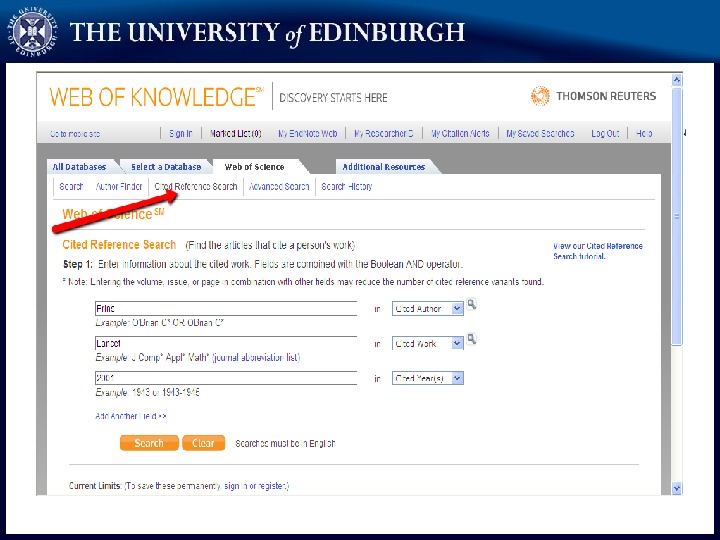Click the scrollbar up arrow
The width and height of the screenshot is (720, 540).
coord(676,80)
